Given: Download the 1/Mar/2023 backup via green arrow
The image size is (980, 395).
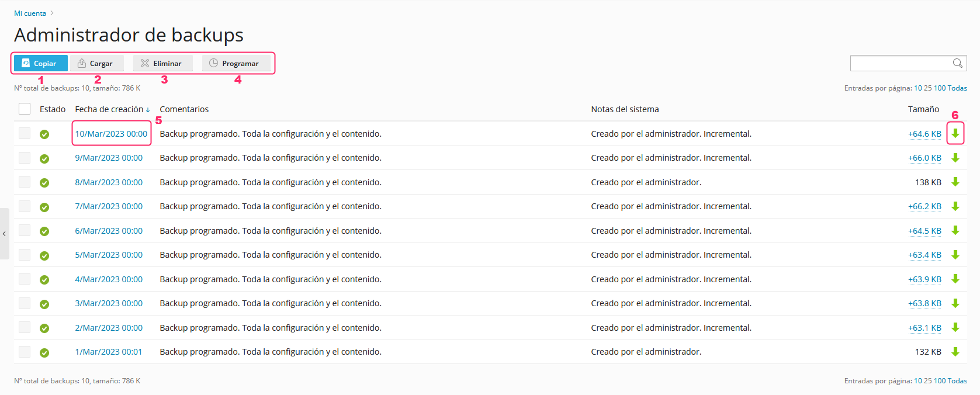Looking at the screenshot, I should point(955,351).
